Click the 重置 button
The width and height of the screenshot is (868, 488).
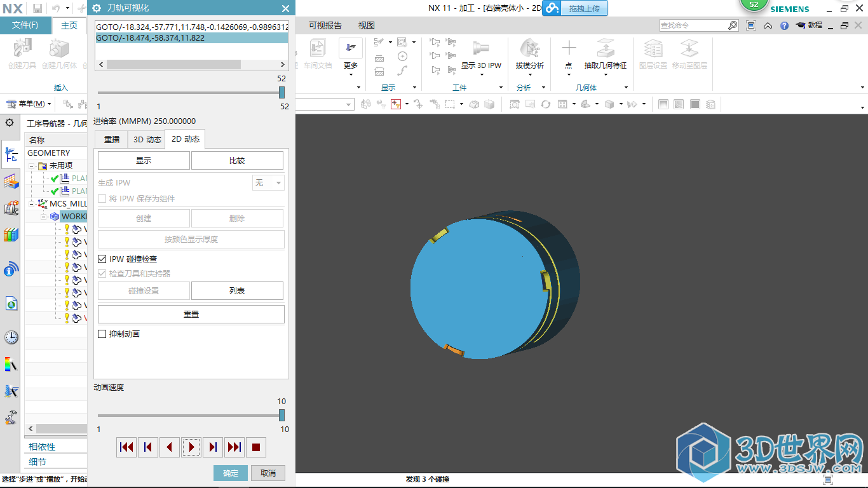(191, 314)
